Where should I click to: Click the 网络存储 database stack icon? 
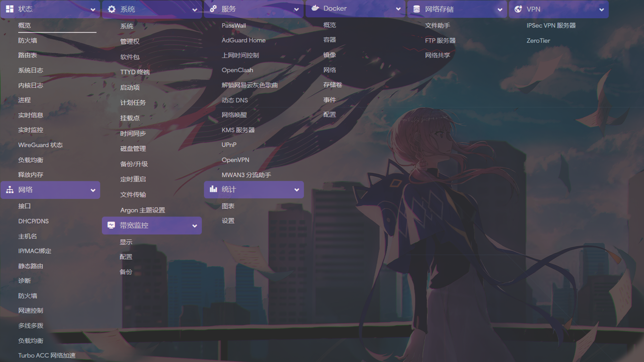pos(417,9)
